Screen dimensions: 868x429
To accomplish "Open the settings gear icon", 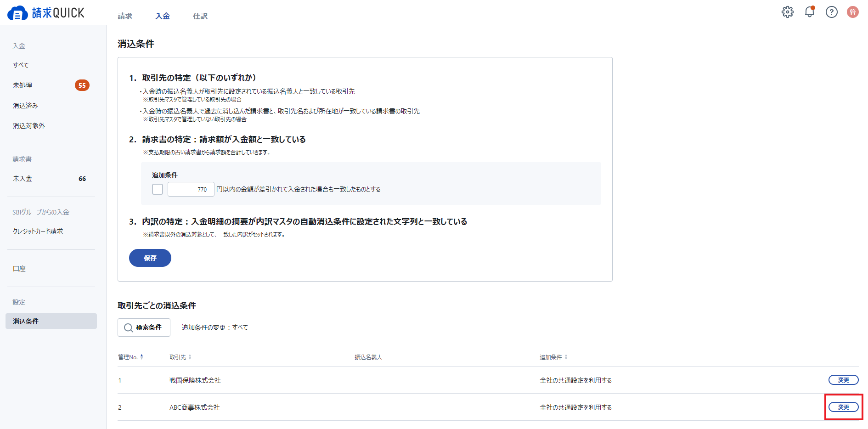I will point(787,12).
